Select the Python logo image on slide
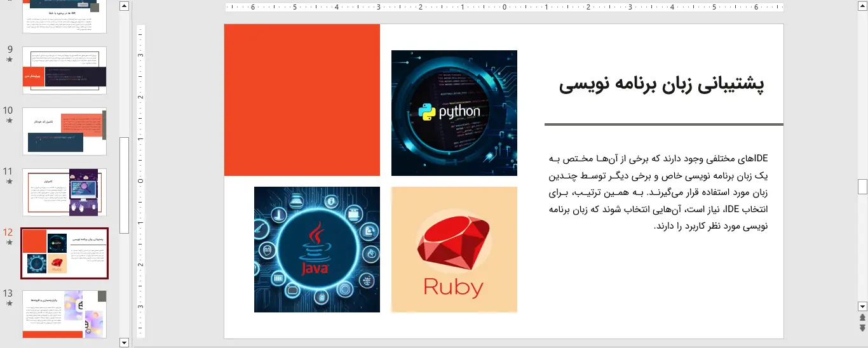 454,113
